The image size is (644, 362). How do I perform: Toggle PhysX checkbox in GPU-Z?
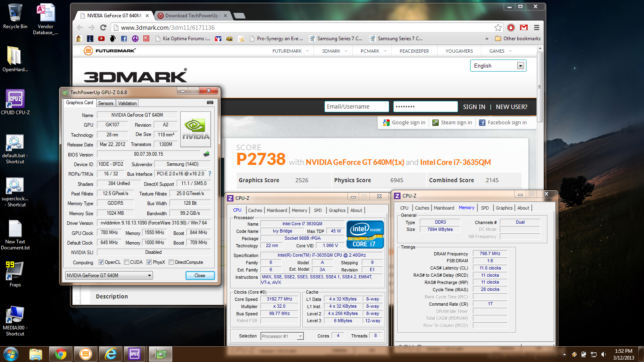149,262
